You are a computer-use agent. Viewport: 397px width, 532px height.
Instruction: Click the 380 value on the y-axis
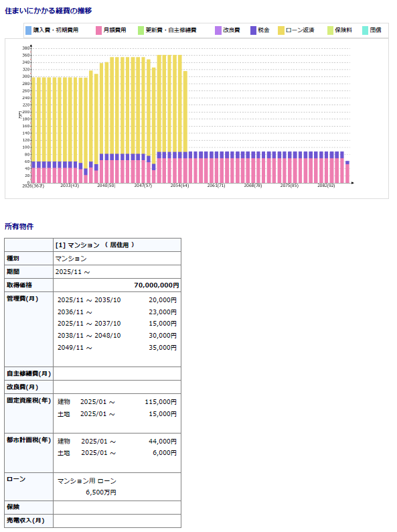tap(25, 48)
